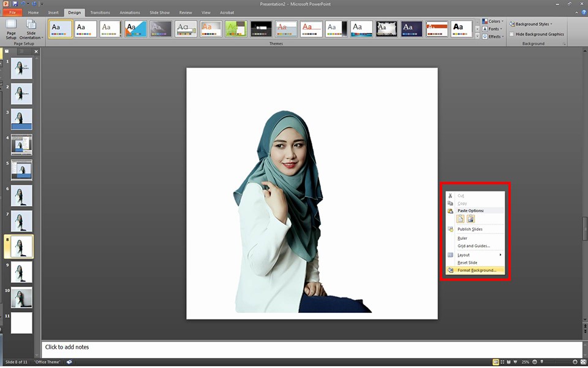The height and width of the screenshot is (368, 588).
Task: Enable Hide Background Graphics checkbox
Action: tap(512, 34)
